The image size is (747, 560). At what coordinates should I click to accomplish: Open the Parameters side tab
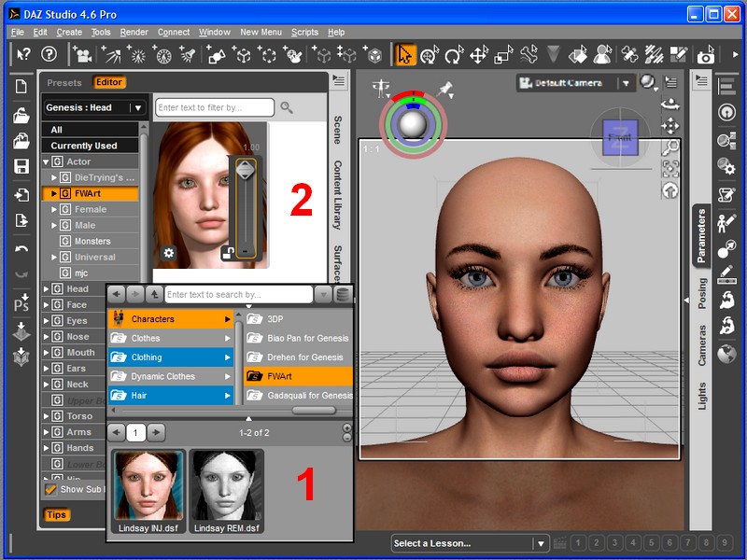(x=701, y=236)
